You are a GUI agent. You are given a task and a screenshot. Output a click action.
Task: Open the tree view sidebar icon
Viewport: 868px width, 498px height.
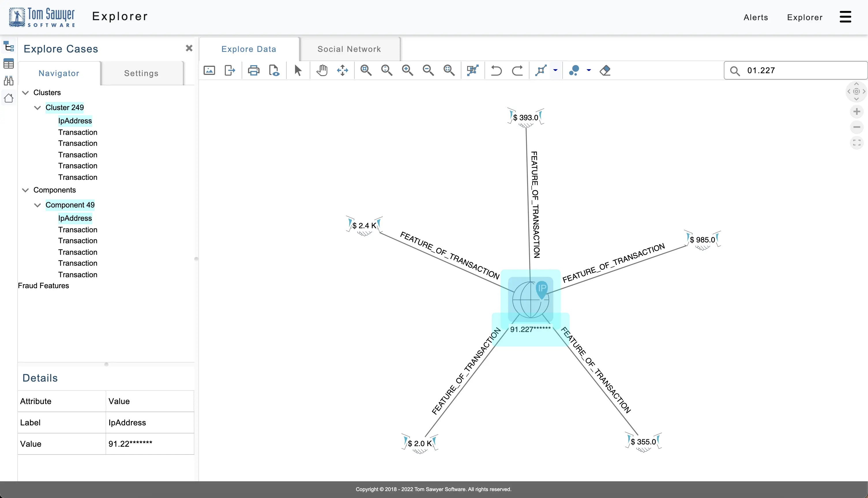click(x=9, y=46)
